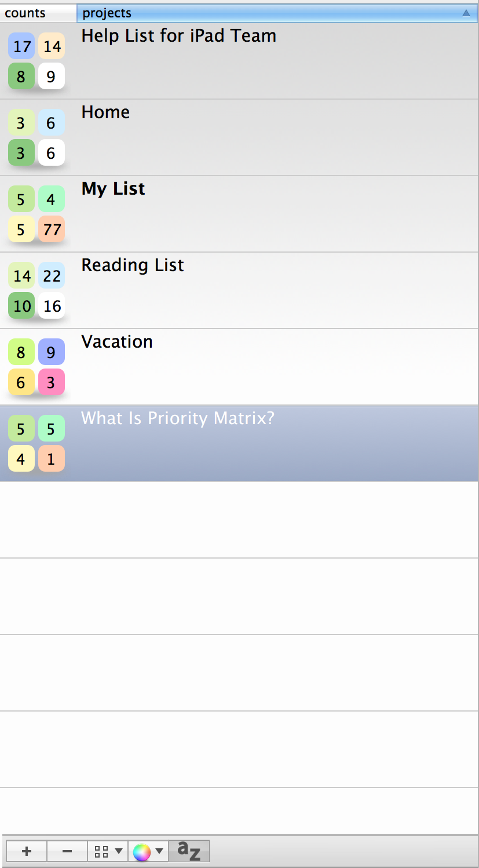The width and height of the screenshot is (479, 868).
Task: Select the Home project
Action: pos(239,137)
